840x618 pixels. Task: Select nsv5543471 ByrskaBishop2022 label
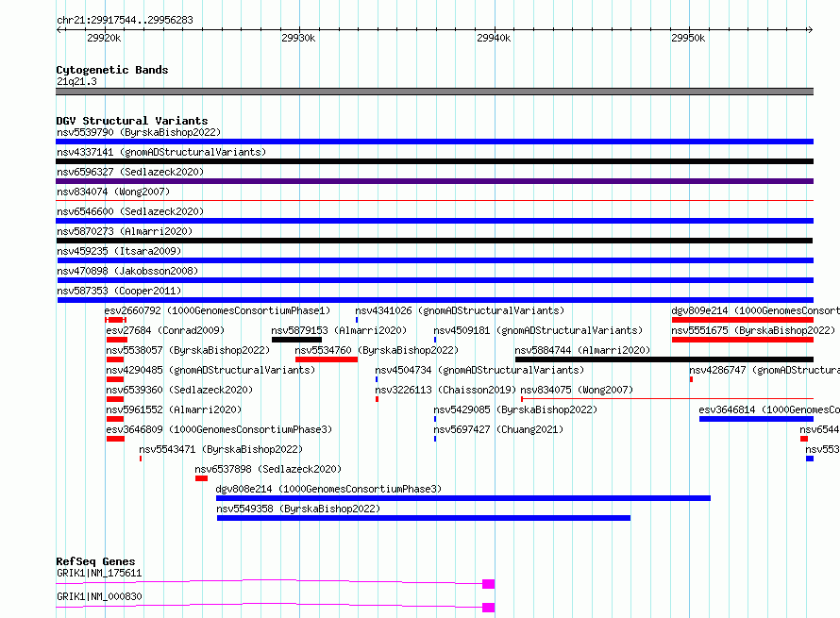[x=221, y=449]
